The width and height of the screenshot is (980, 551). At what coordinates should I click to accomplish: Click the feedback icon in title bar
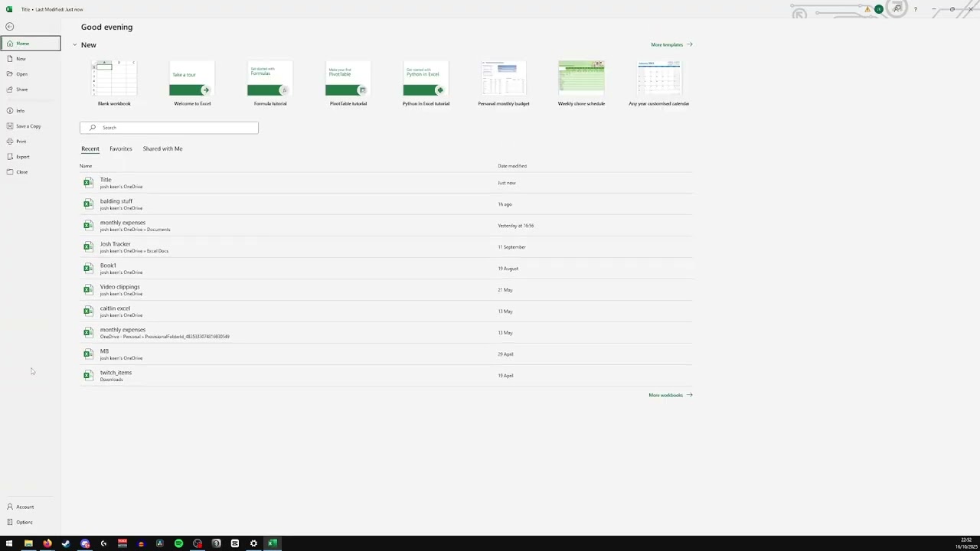point(897,9)
